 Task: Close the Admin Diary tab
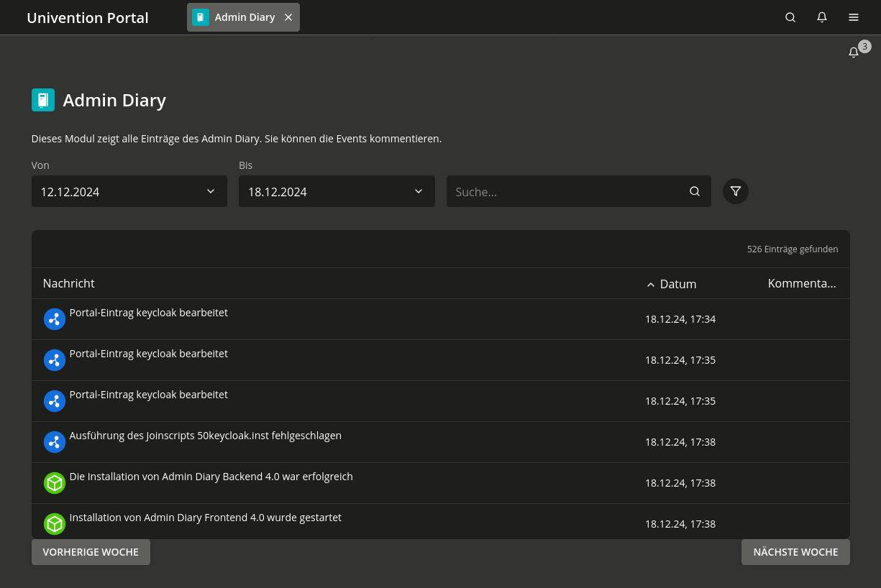point(288,17)
